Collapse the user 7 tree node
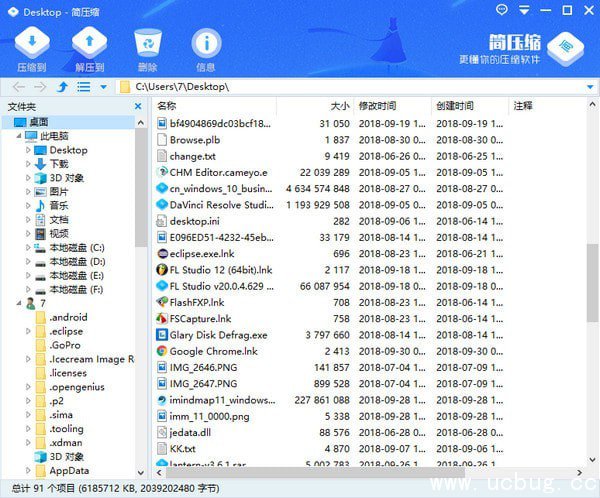The height and width of the screenshot is (498, 600). pos(19,303)
